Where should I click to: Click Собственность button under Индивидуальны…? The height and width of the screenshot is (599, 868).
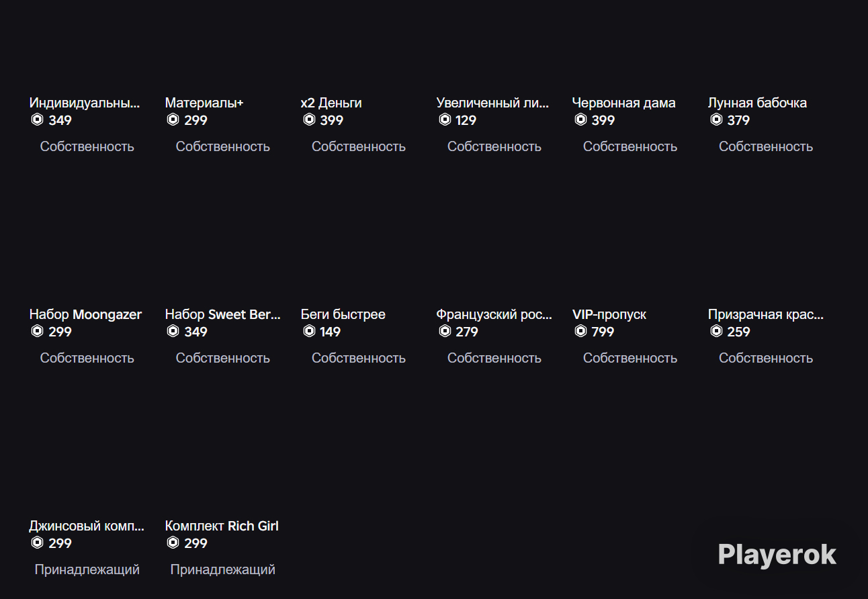(x=87, y=146)
